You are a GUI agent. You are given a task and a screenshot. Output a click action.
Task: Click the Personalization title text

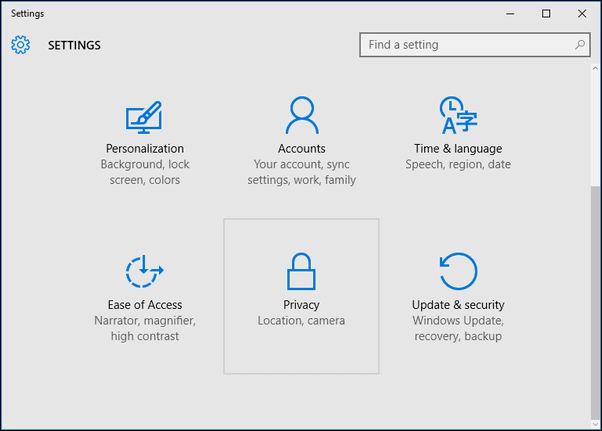point(145,149)
